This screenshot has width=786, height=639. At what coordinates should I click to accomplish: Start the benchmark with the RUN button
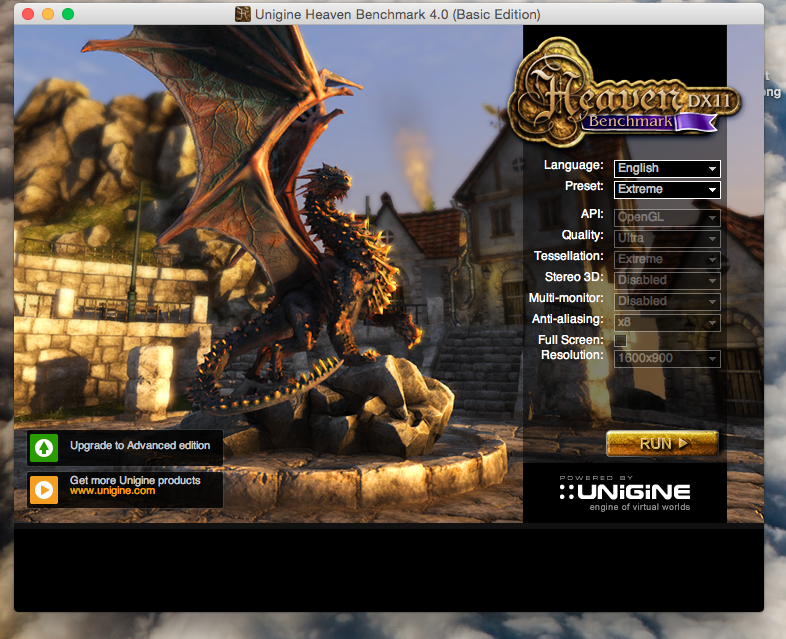coord(662,444)
